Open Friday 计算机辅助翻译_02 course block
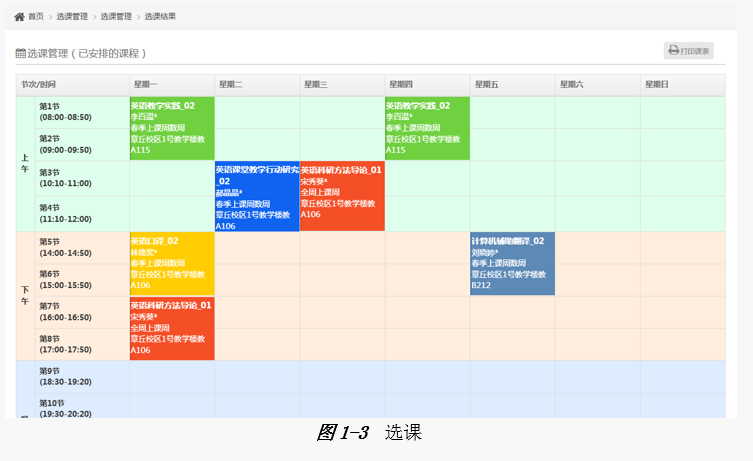The width and height of the screenshot is (753, 461). click(512, 263)
